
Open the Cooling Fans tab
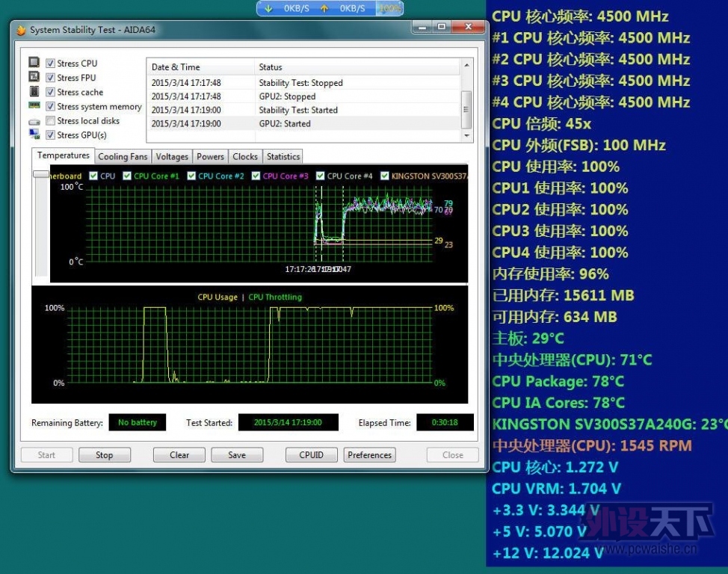pos(123,156)
